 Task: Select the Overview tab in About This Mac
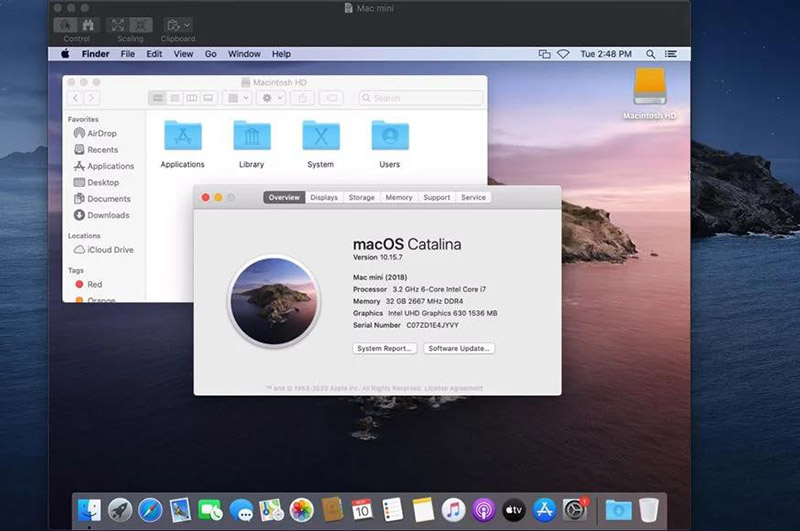tap(284, 197)
